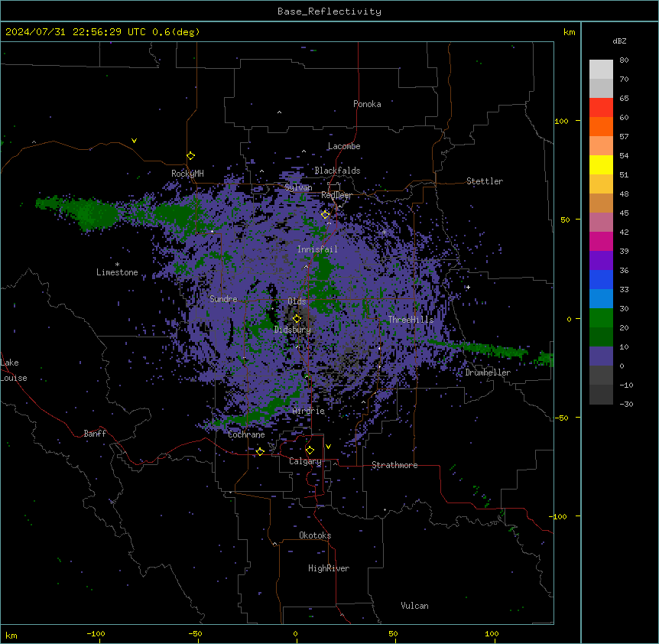
Task: Click the Cochrane town label
Action: tap(246, 434)
